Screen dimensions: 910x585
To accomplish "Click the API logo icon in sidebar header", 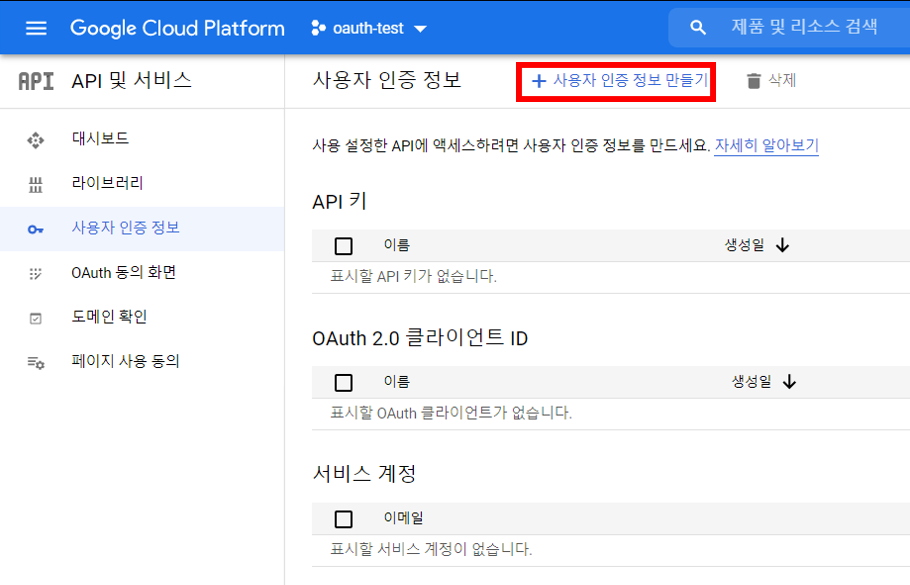I will click(36, 81).
